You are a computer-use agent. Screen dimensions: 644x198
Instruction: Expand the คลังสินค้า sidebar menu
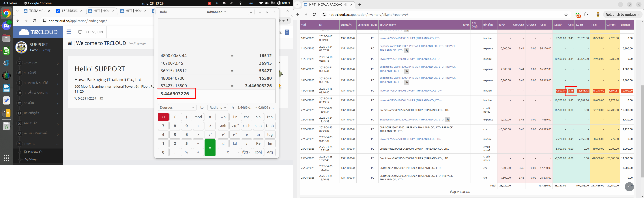point(38,123)
